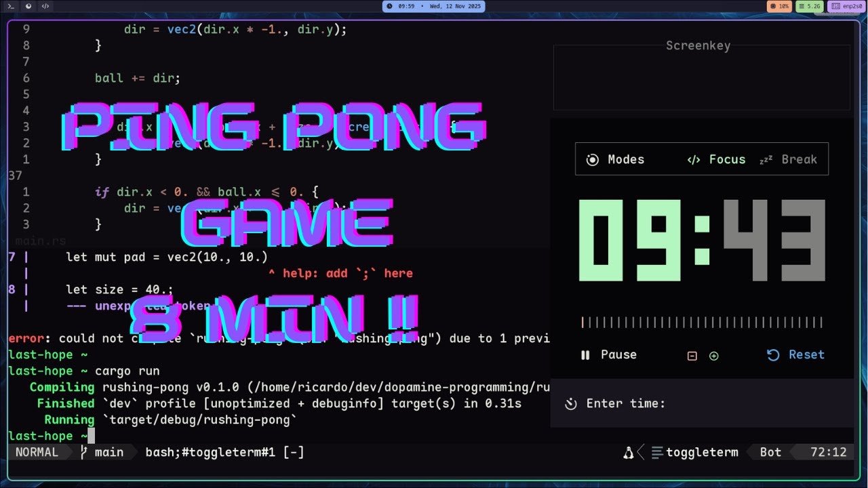Click the 72:12 cursor position
This screenshot has width=868, height=488.
[829, 452]
